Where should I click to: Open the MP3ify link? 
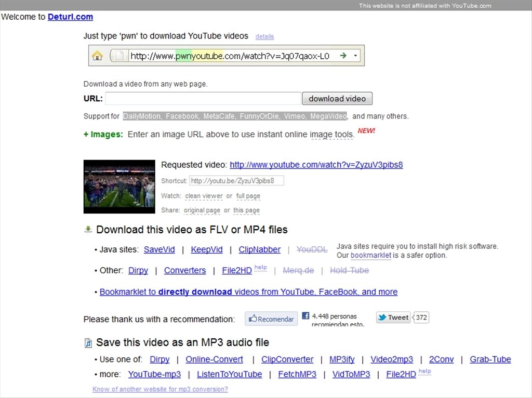pyautogui.click(x=342, y=360)
